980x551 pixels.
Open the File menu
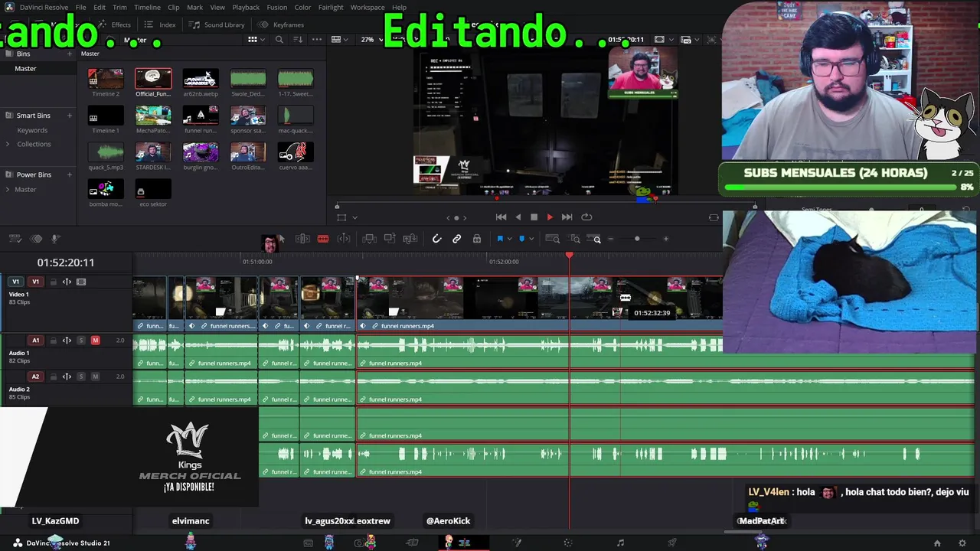coord(80,7)
